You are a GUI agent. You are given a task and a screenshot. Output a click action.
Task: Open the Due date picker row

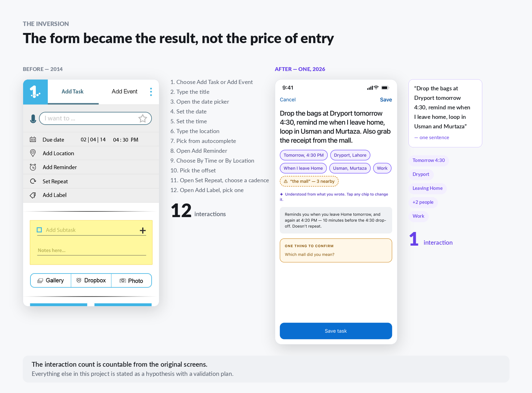coord(91,139)
